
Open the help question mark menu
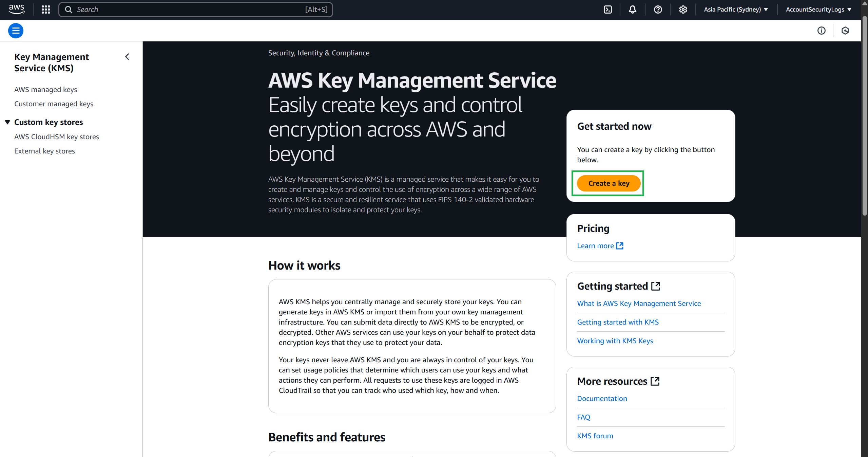coord(658,10)
